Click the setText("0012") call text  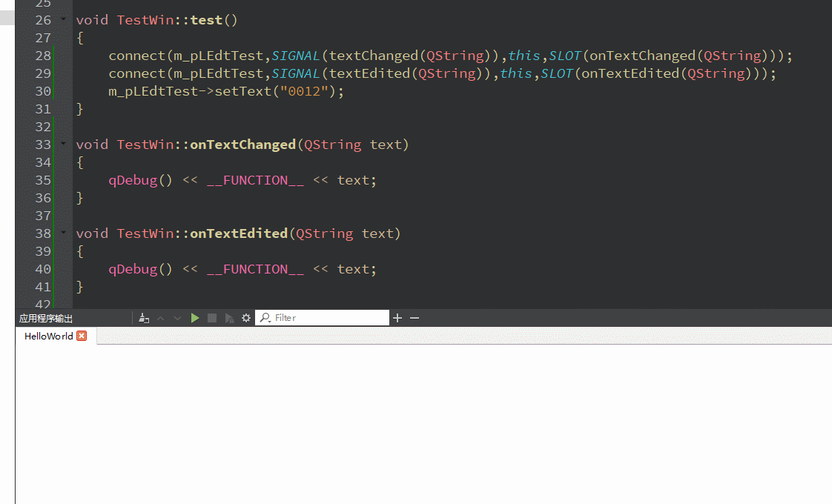click(275, 91)
